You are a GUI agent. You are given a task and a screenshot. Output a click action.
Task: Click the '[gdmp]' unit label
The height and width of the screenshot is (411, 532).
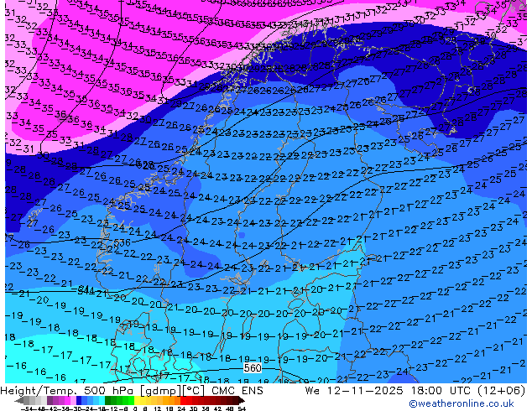161,391
